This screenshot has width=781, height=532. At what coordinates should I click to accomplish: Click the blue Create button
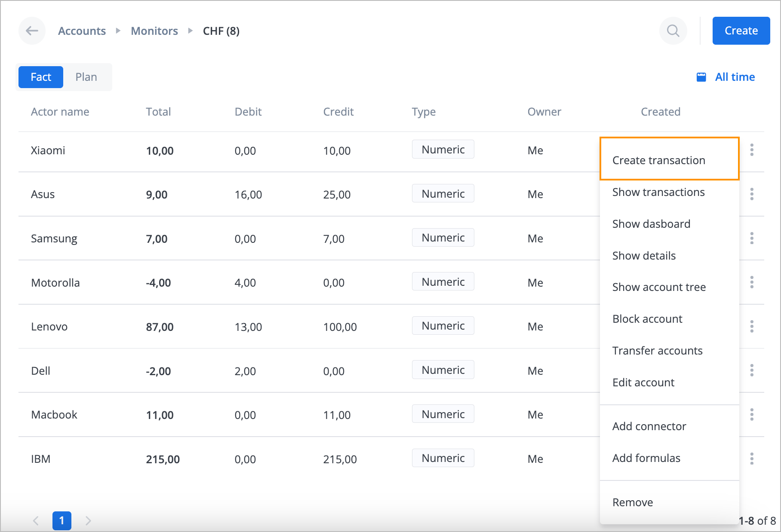(741, 31)
